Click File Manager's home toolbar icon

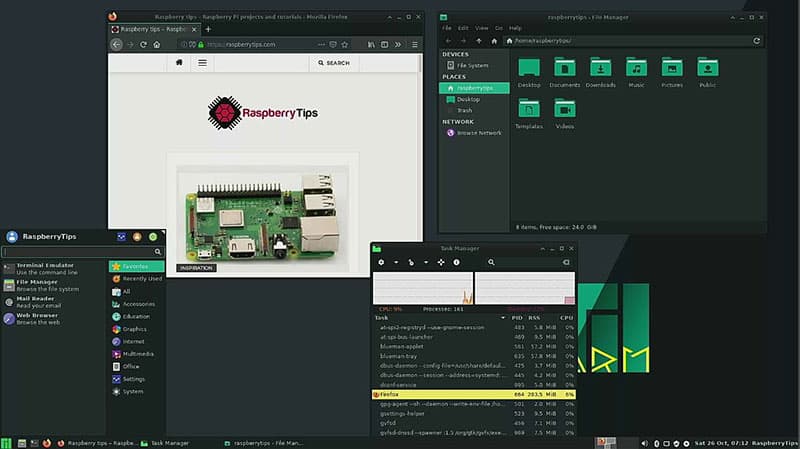pos(494,41)
